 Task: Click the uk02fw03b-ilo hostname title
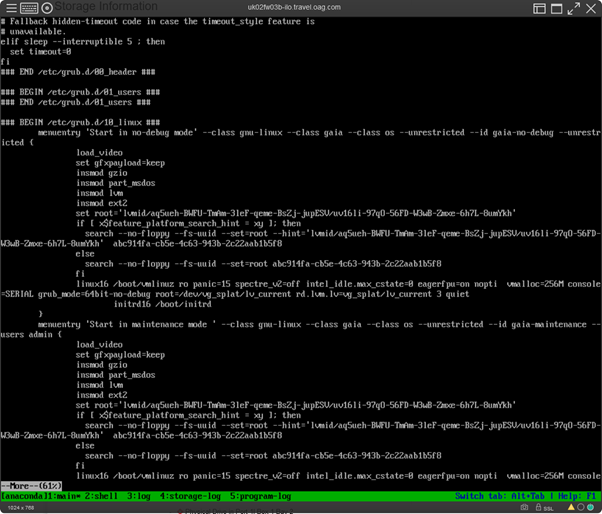pyautogui.click(x=294, y=8)
